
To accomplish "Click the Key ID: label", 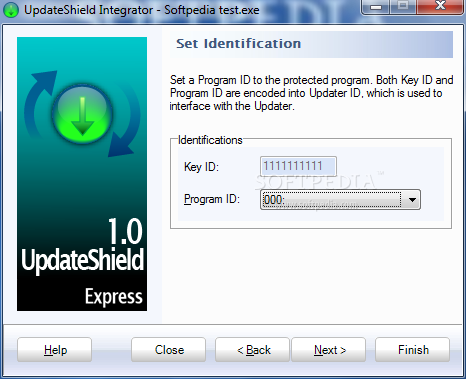I will [x=201, y=167].
